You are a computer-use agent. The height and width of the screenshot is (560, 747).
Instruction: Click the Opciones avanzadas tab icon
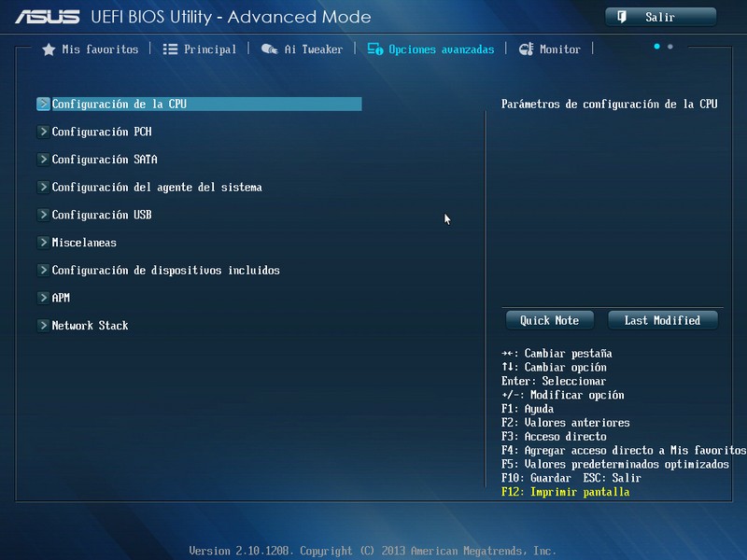click(x=375, y=49)
